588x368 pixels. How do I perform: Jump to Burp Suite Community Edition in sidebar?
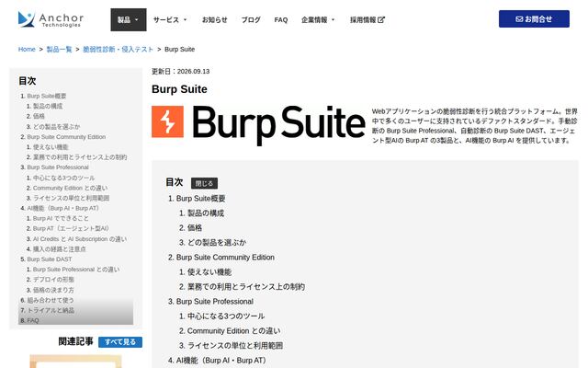(66, 137)
